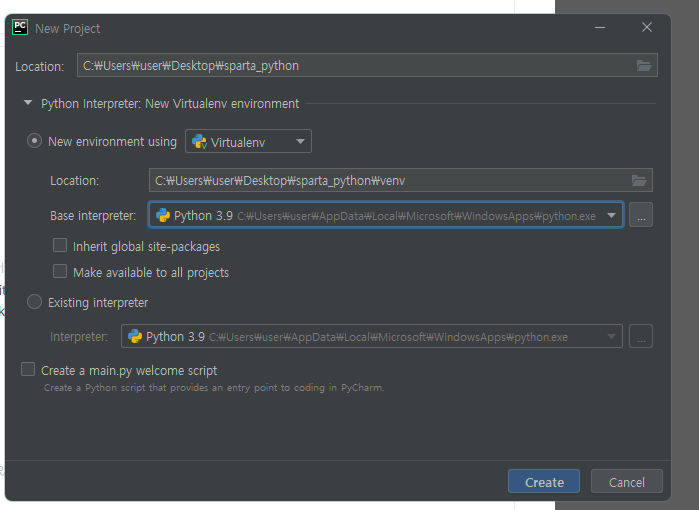The width and height of the screenshot is (699, 510).
Task: Select Existing interpreter radio button
Action: pos(34,302)
